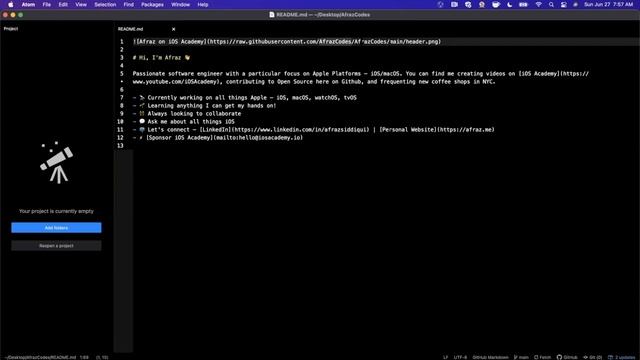The image size is (640, 360).
Task: Click the waving hand emoji on line 3
Action: click(x=187, y=58)
